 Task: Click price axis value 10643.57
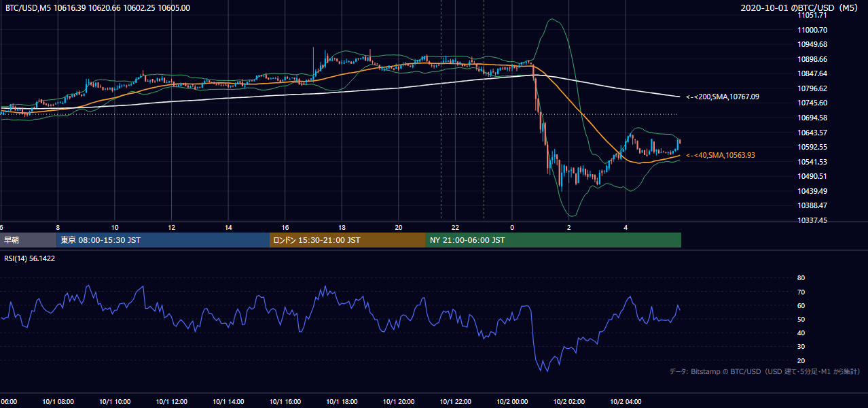click(x=813, y=133)
